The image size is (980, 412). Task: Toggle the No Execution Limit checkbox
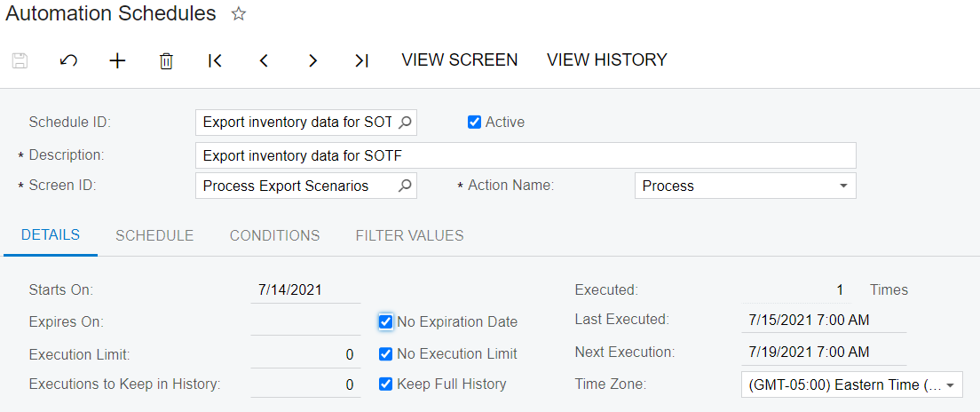[x=385, y=354]
